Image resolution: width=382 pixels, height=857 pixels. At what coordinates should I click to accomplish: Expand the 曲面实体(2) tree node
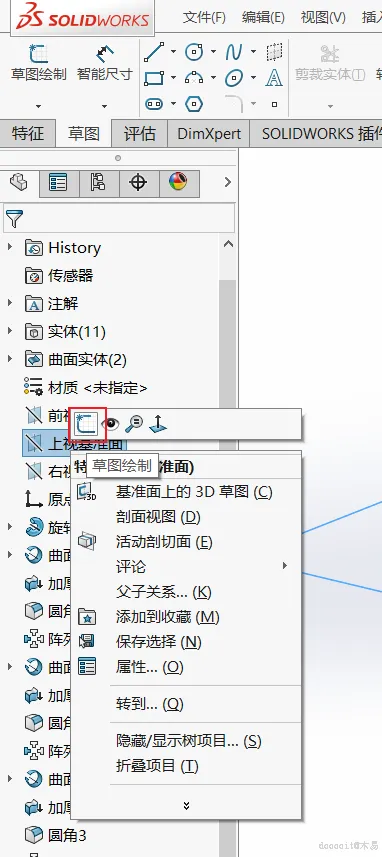click(9, 359)
